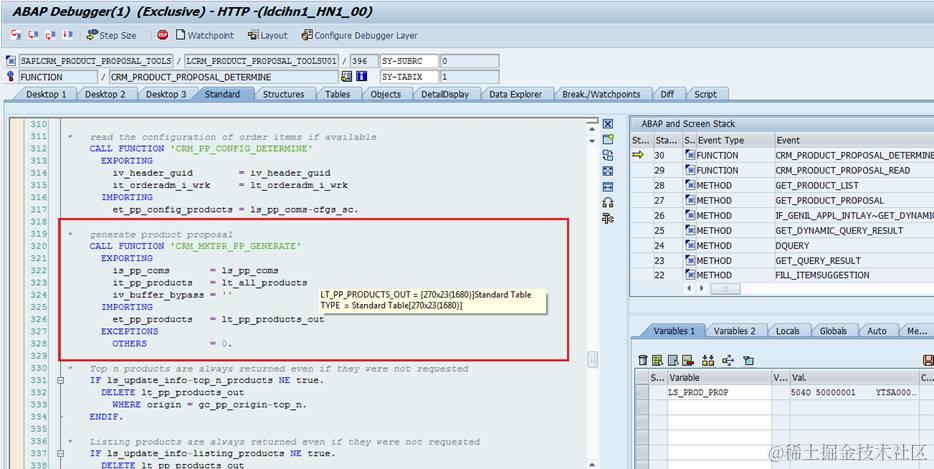
Task: Collapse the IF block at line 331
Action: (60, 380)
